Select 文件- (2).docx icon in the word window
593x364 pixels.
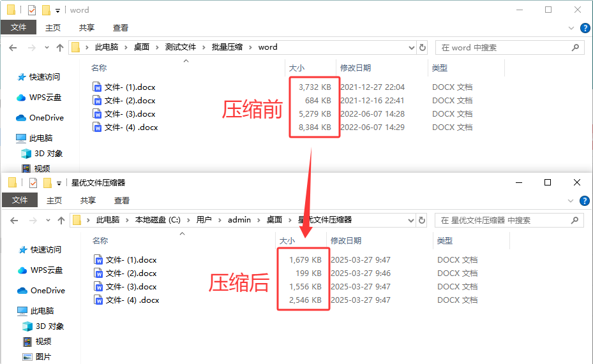pyautogui.click(x=97, y=101)
